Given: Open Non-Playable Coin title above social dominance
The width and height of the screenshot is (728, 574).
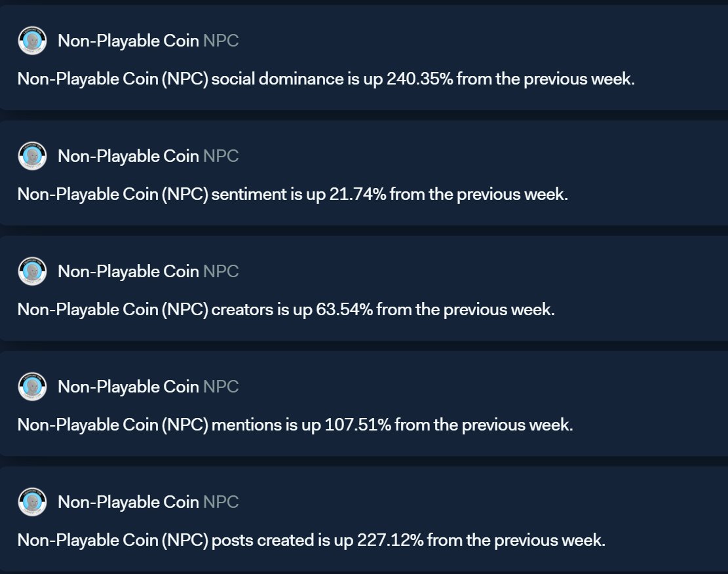Looking at the screenshot, I should [128, 41].
